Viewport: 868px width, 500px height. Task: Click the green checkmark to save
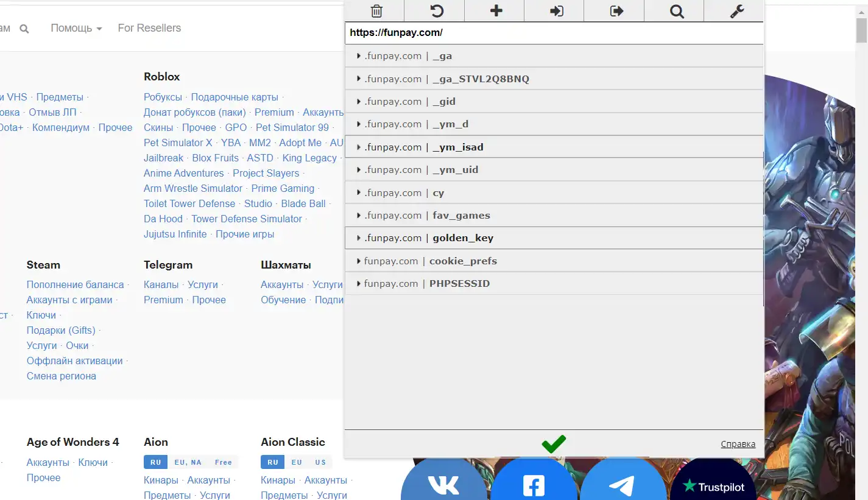pos(554,444)
